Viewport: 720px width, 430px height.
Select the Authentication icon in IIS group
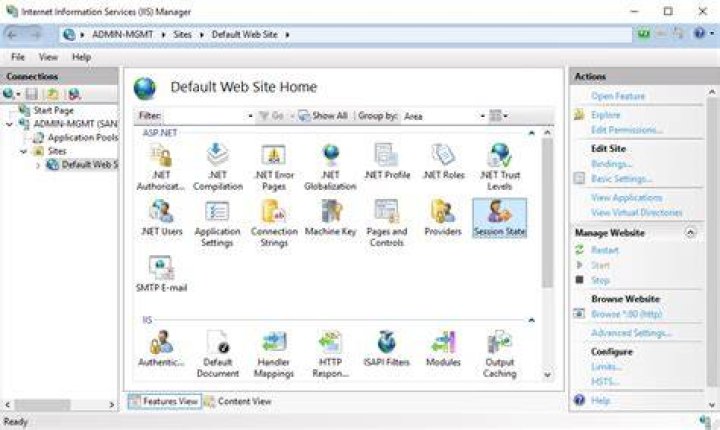pyautogui.click(x=161, y=349)
